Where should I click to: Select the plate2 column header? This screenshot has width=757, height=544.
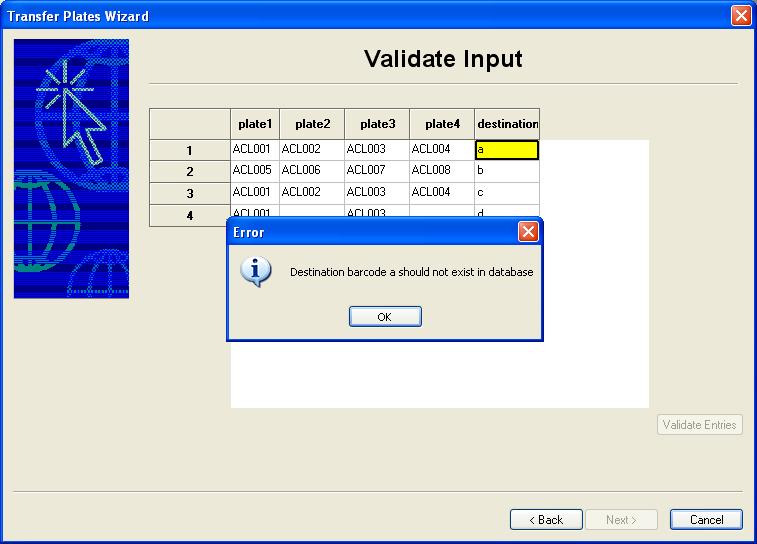312,124
